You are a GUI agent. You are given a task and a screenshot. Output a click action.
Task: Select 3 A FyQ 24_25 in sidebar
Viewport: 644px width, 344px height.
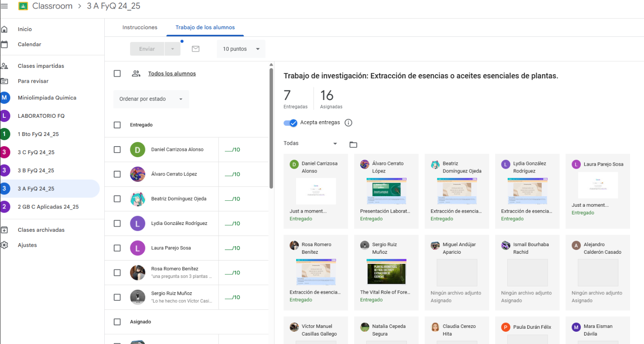point(50,189)
